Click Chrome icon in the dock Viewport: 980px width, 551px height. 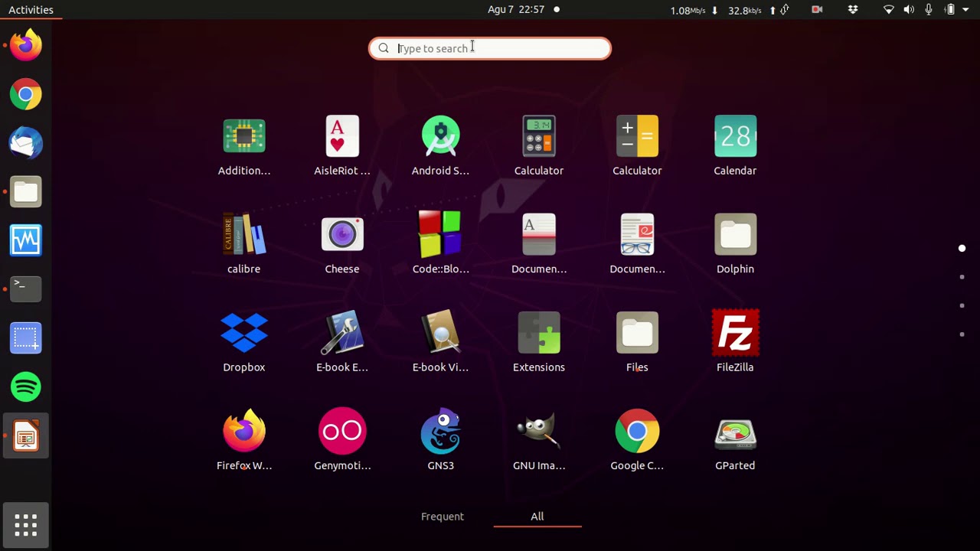point(26,94)
